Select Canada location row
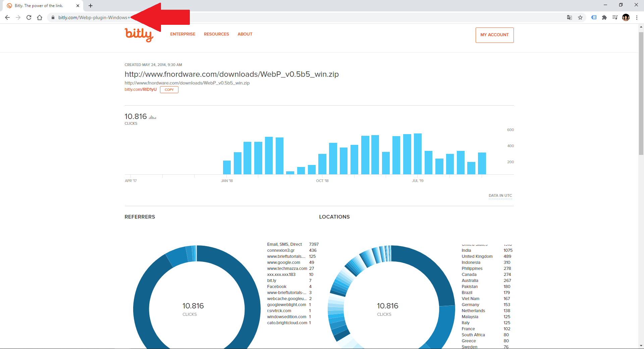This screenshot has width=644, height=349. click(x=486, y=275)
